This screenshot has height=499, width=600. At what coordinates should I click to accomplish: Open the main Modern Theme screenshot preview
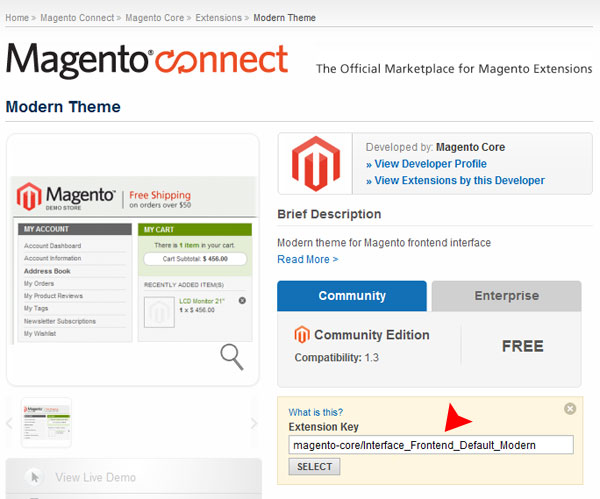point(133,260)
